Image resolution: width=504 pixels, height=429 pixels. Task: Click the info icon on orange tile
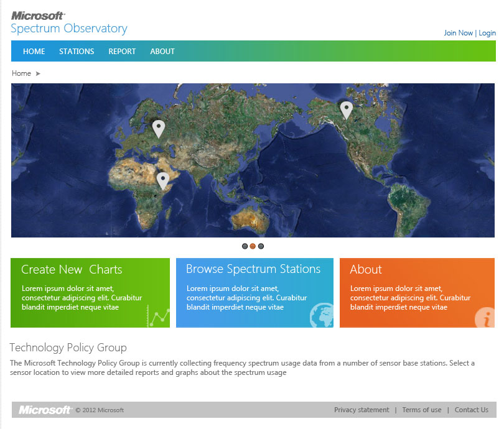tap(485, 318)
